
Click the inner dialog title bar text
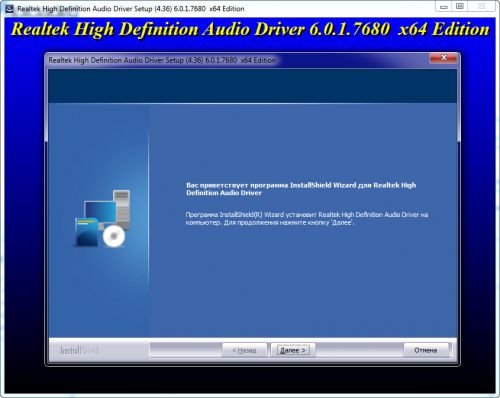tap(162, 60)
